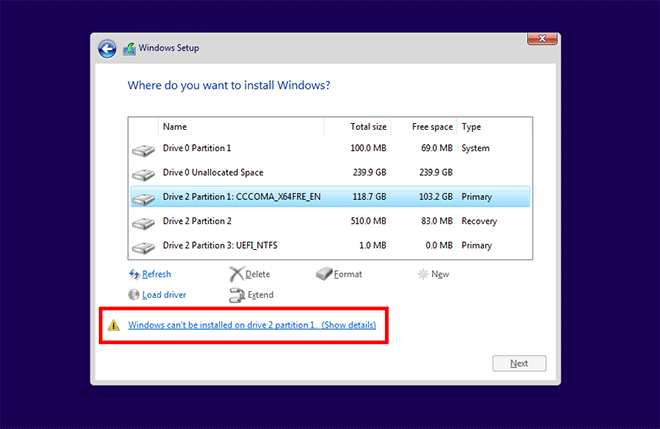Screen dimensions: 660x429
Task: Click the Recovery type cell
Action: 479,221
